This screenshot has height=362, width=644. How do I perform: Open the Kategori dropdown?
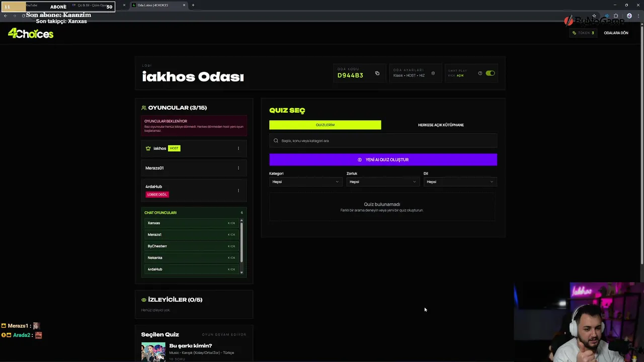(306, 182)
